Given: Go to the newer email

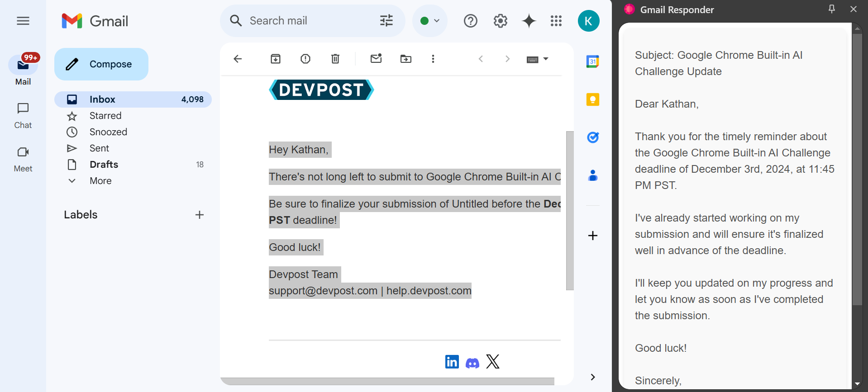Looking at the screenshot, I should click(x=481, y=59).
